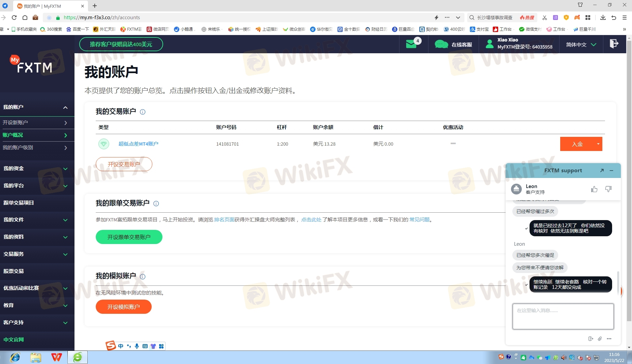Screen dimensions: 632x364
Task: Open 开设新账户 in the sidebar
Action: click(37, 123)
